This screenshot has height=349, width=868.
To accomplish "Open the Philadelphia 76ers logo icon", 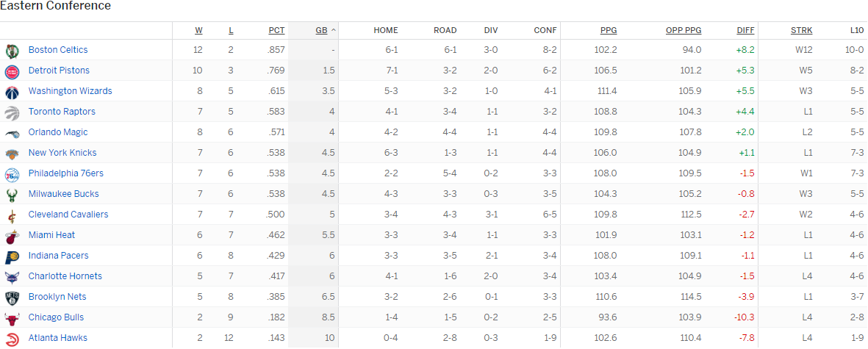I will pyautogui.click(x=12, y=173).
